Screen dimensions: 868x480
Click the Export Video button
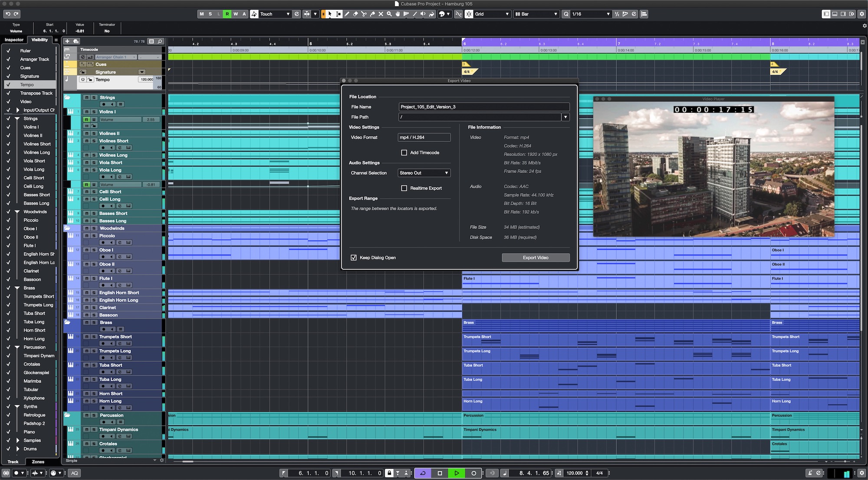(536, 257)
